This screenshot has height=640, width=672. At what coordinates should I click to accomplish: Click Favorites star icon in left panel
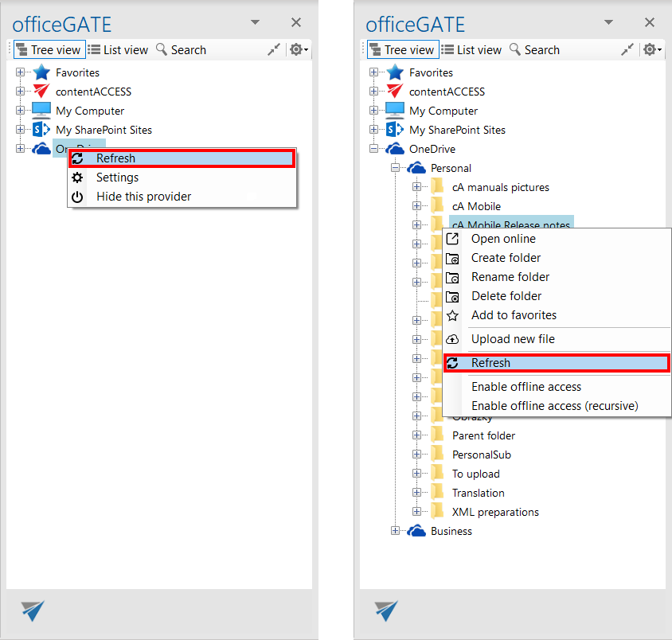coord(41,72)
